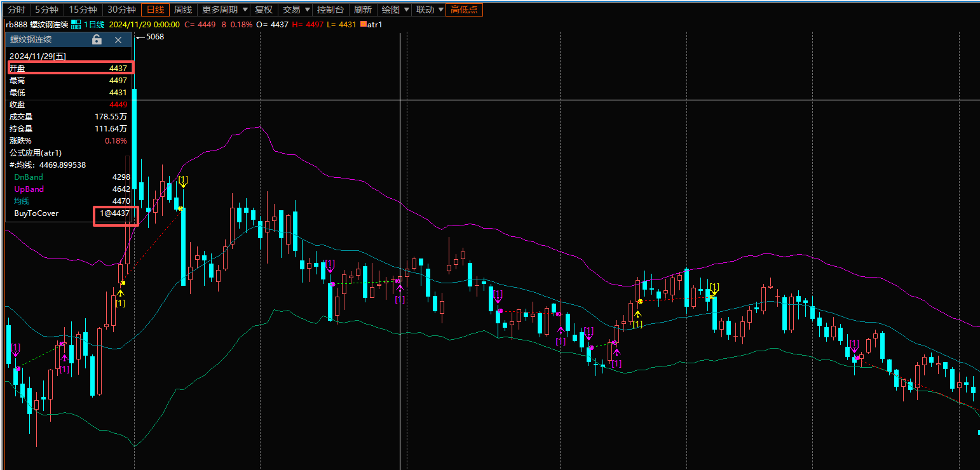Toggle the 复权 price adjustment option
This screenshot has width=980, height=470.
pos(263,10)
